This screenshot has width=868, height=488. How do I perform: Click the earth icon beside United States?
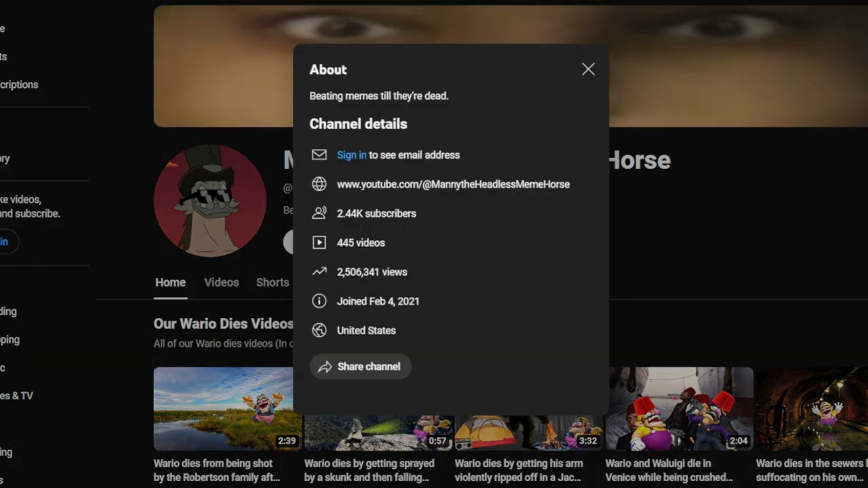pos(319,330)
